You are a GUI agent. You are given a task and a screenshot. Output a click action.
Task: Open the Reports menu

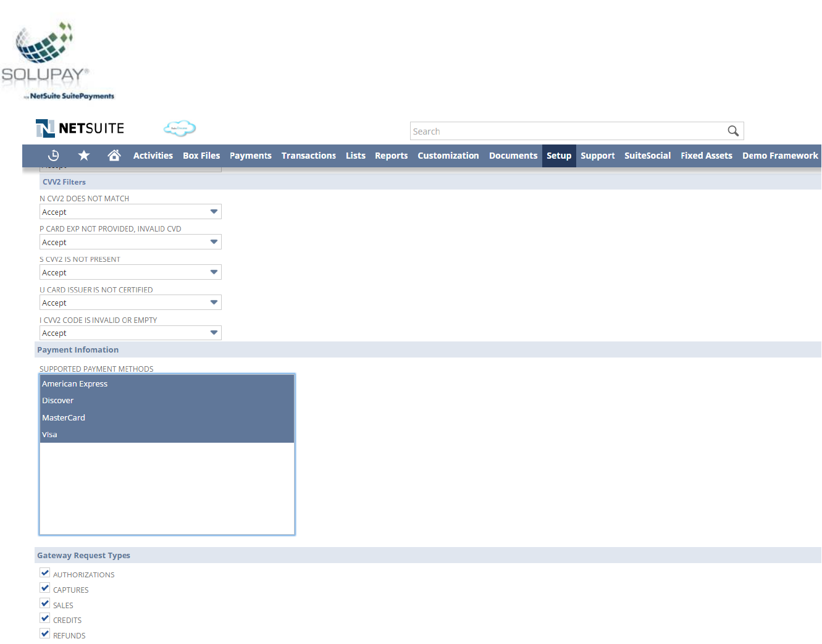tap(392, 156)
